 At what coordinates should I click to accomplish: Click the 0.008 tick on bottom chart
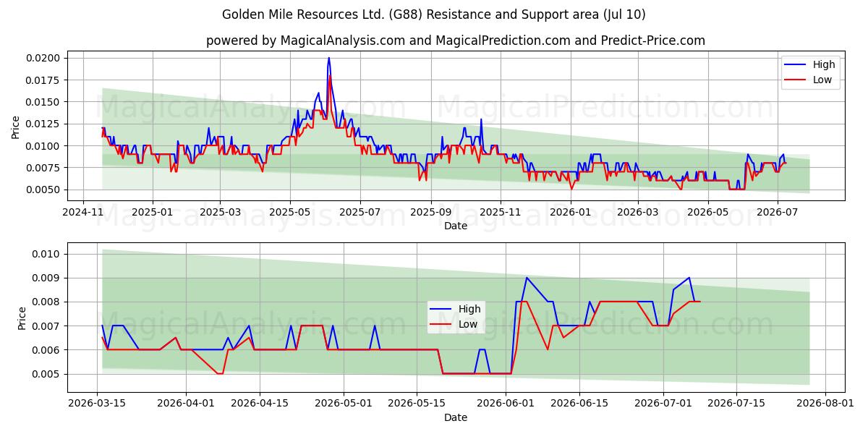pyautogui.click(x=48, y=302)
